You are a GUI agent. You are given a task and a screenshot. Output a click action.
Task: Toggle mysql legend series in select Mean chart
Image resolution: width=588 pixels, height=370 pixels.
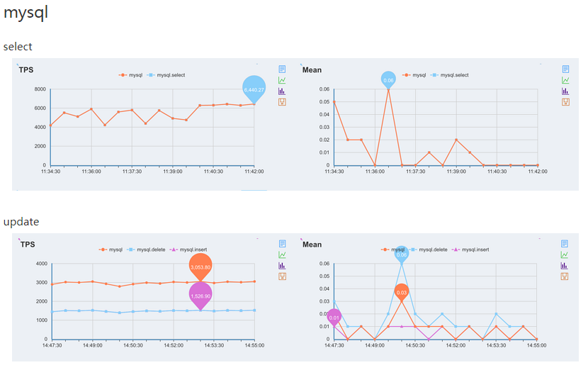pyautogui.click(x=414, y=75)
